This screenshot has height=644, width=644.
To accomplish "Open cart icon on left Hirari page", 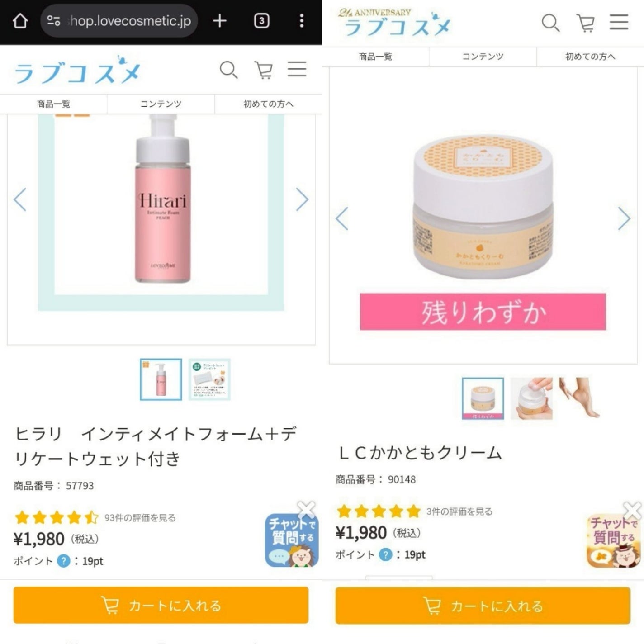I will (x=264, y=70).
